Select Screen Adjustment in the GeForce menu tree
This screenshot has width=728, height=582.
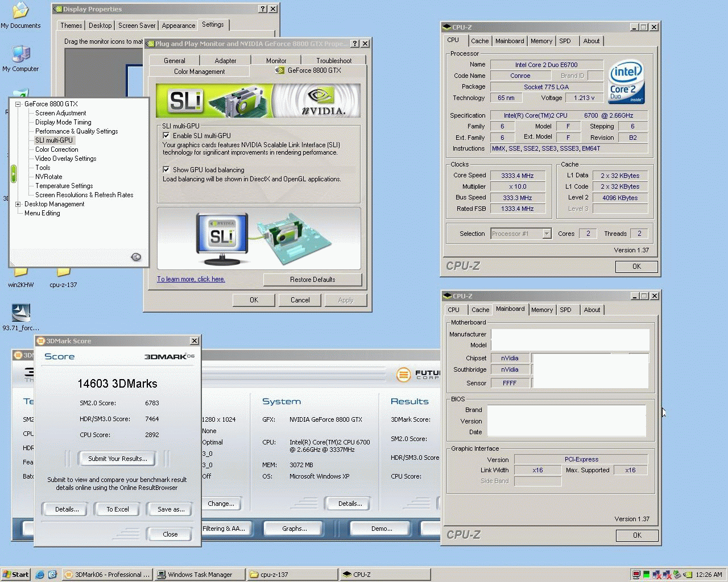coord(60,113)
